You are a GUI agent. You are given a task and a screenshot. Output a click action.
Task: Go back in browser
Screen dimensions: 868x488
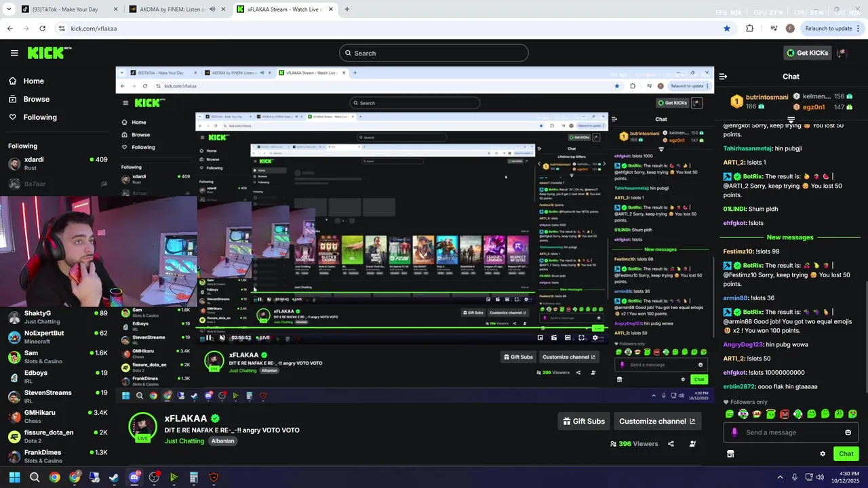point(9,28)
